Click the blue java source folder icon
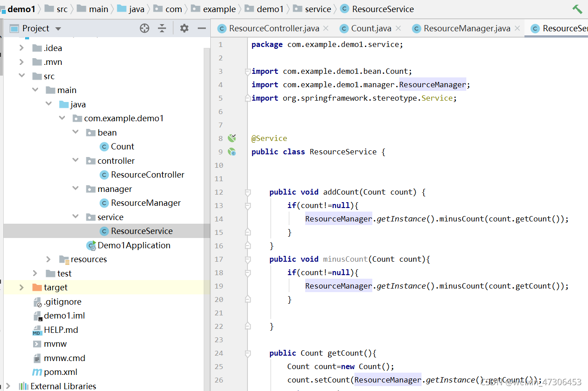This screenshot has width=588, height=391. point(64,104)
